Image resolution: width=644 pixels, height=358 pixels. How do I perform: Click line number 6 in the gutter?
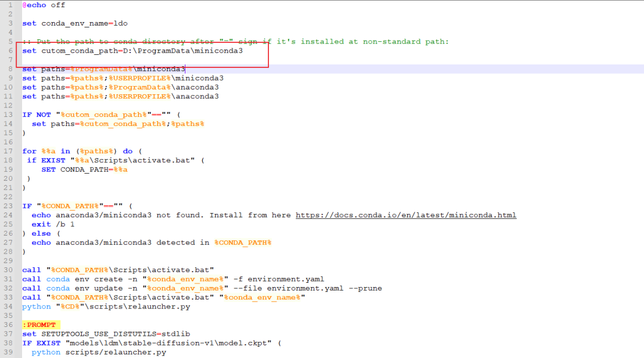coord(10,51)
